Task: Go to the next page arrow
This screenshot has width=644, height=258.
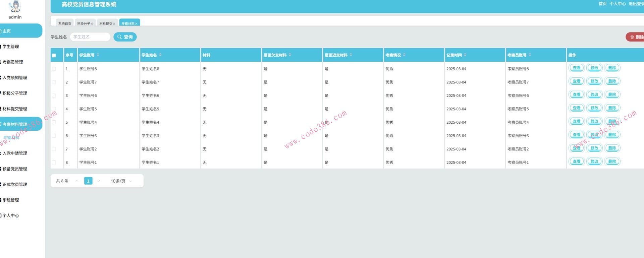Action: tap(99, 181)
